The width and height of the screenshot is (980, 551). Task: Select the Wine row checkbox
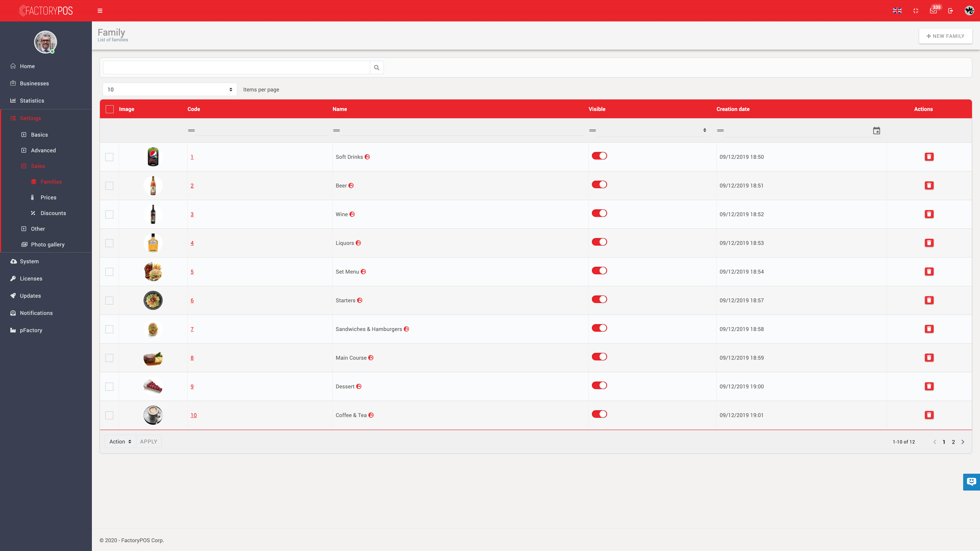[x=109, y=214]
